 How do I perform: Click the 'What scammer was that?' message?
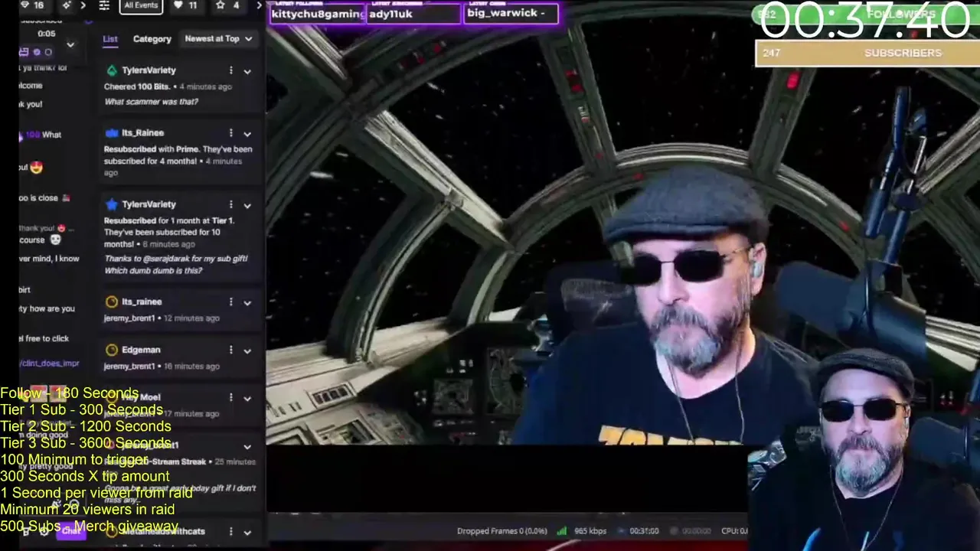(x=151, y=102)
